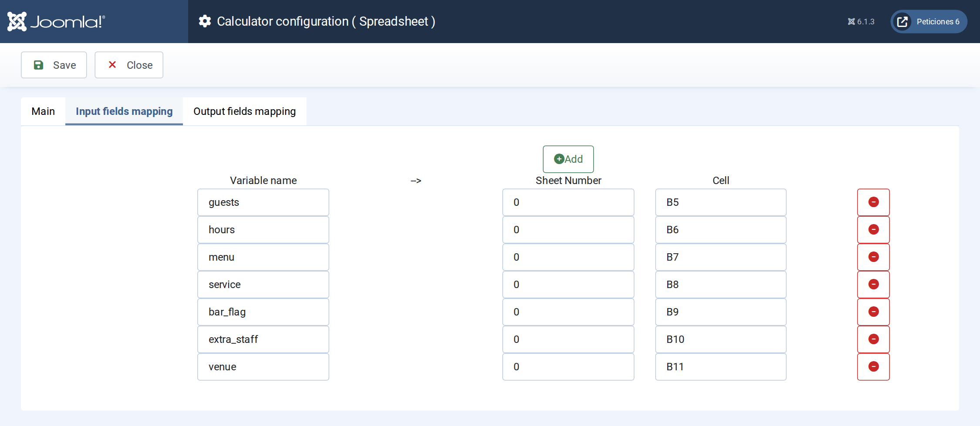Edit the service variable name field
980x426 pixels.
point(263,285)
